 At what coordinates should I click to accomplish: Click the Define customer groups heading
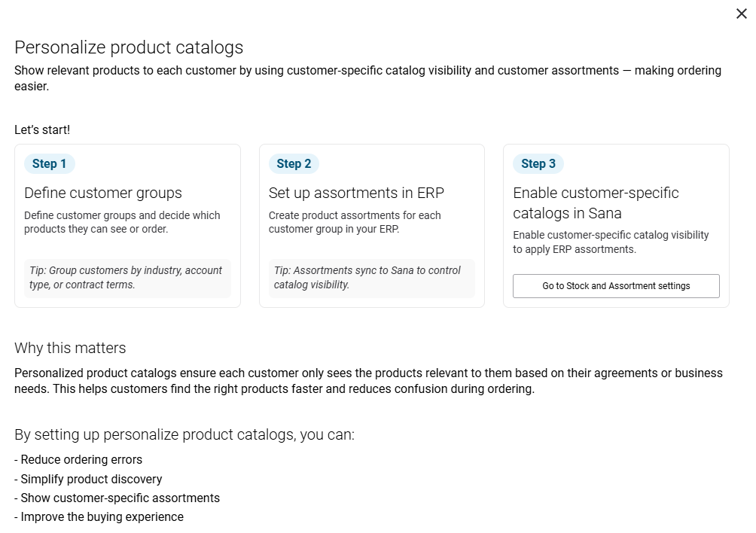pyautogui.click(x=103, y=193)
